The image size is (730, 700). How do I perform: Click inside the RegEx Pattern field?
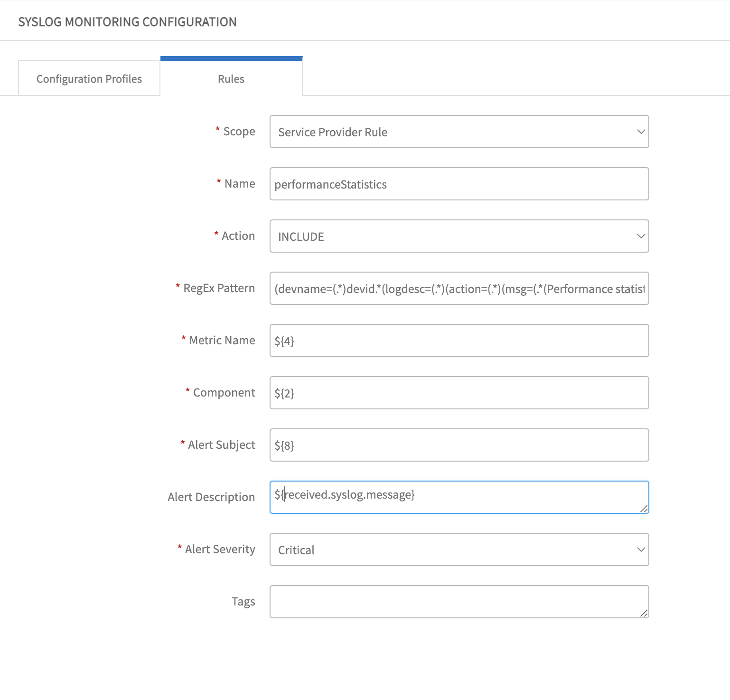pos(459,288)
